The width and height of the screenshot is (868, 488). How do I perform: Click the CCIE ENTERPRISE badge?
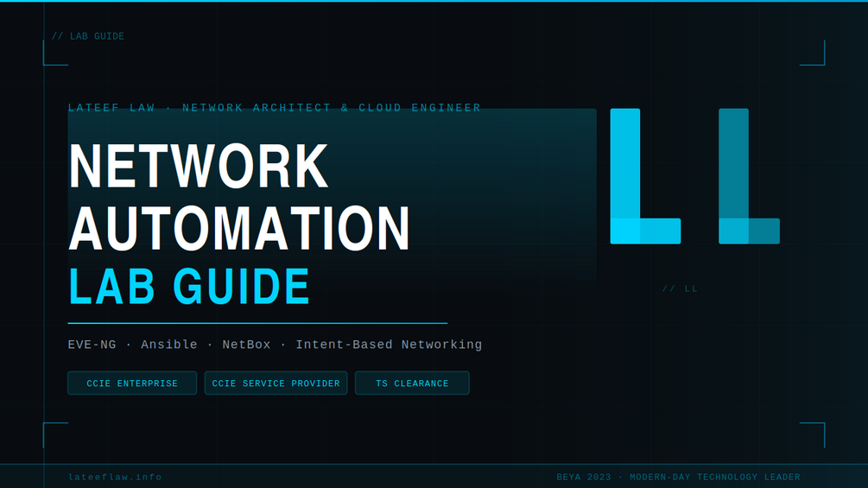(x=132, y=383)
